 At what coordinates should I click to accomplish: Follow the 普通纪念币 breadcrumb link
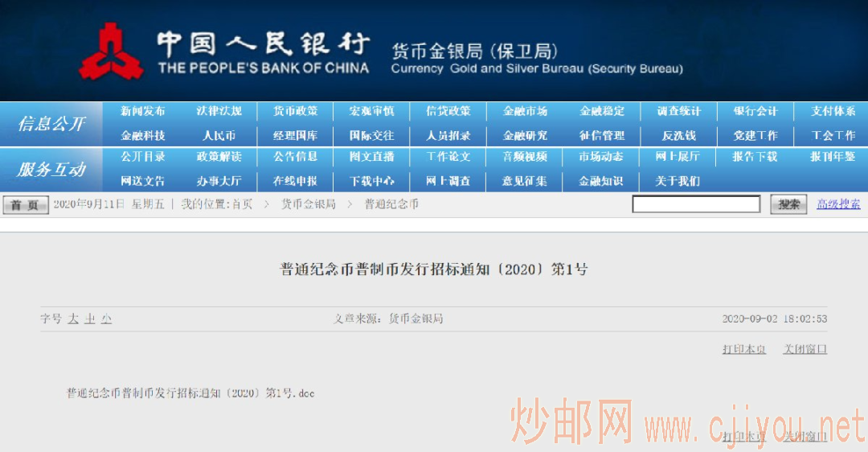(391, 204)
